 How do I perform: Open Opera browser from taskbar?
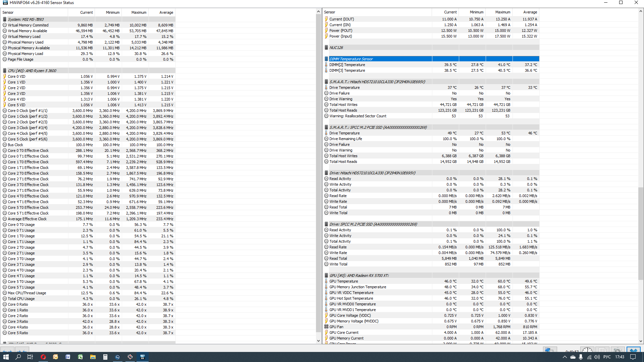tap(43, 357)
